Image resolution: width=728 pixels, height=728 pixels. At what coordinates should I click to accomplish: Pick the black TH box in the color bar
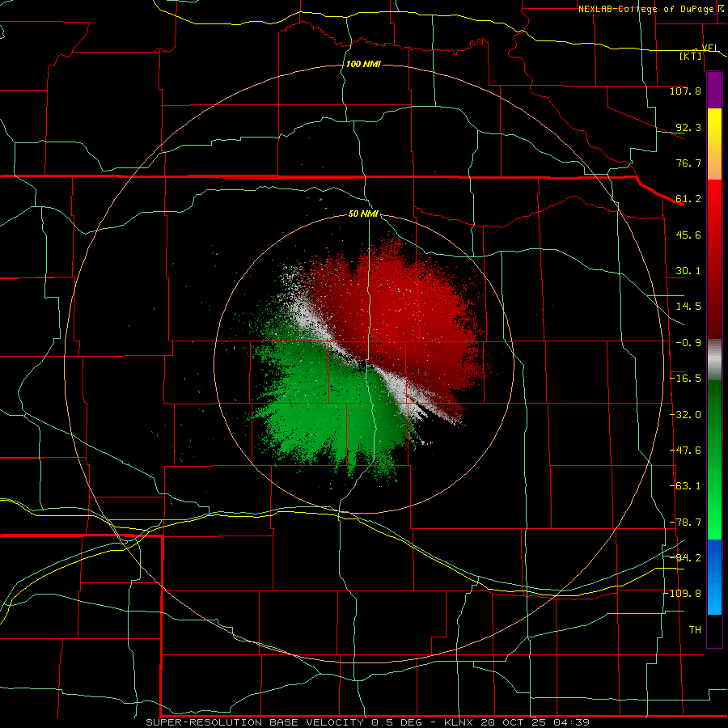(714, 631)
